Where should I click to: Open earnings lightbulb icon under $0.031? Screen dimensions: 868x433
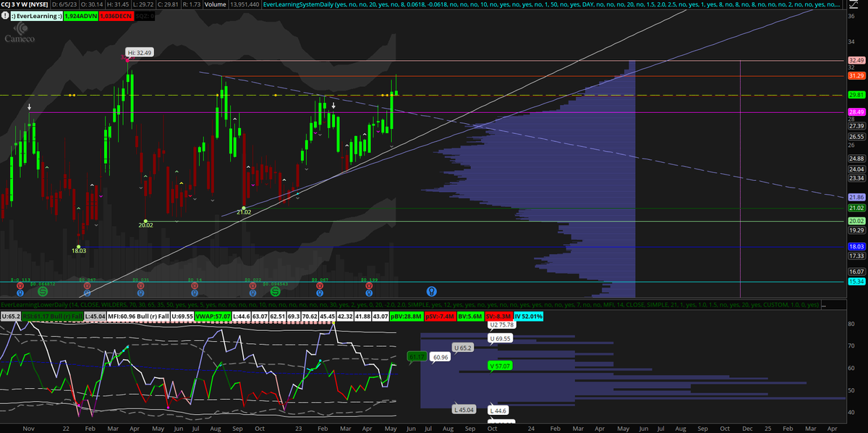[140, 293]
